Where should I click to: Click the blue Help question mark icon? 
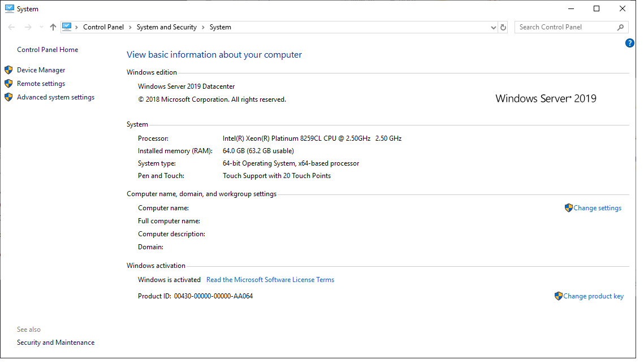[629, 43]
